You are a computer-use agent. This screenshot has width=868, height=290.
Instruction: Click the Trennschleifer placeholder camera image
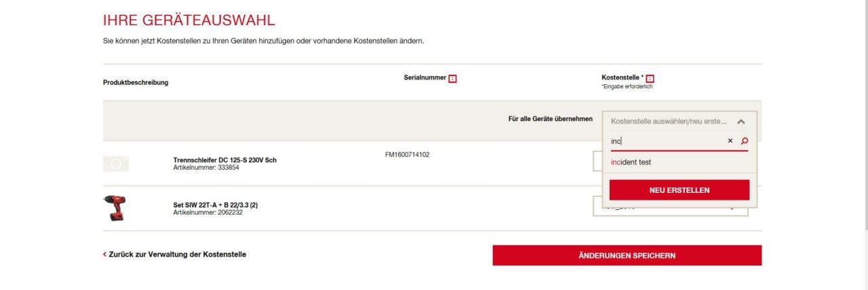coord(116,164)
